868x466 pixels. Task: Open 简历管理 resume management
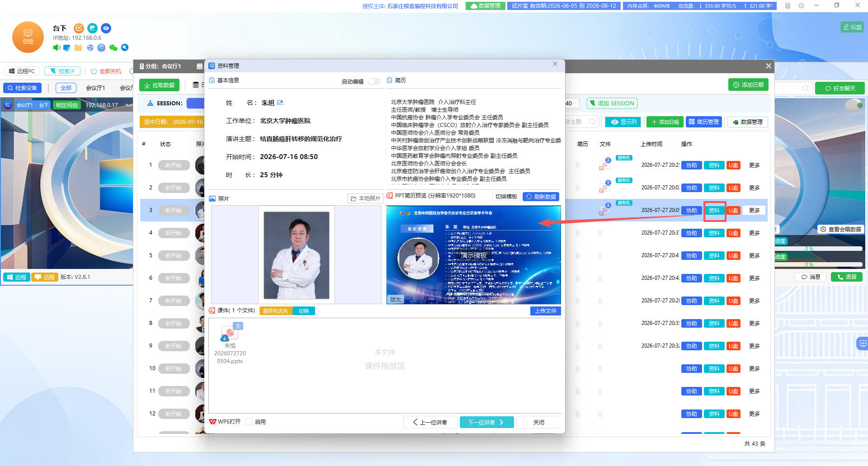704,122
